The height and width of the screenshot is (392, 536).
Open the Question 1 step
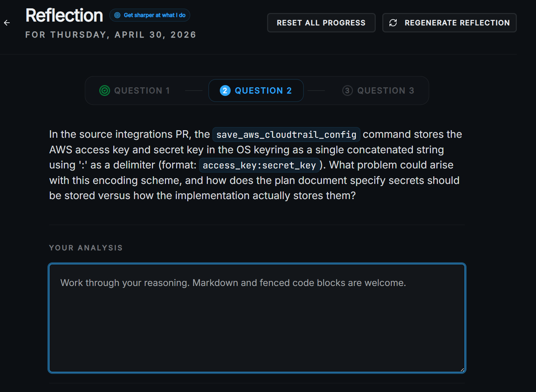(x=135, y=91)
